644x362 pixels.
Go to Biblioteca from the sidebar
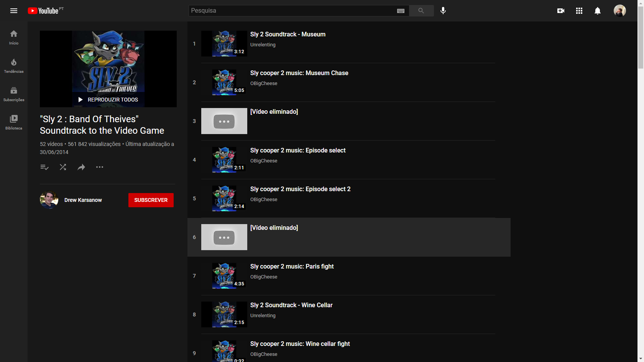tap(13, 122)
